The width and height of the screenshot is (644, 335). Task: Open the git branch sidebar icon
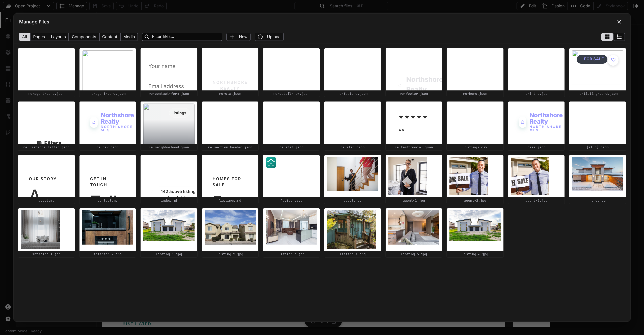coord(8,132)
